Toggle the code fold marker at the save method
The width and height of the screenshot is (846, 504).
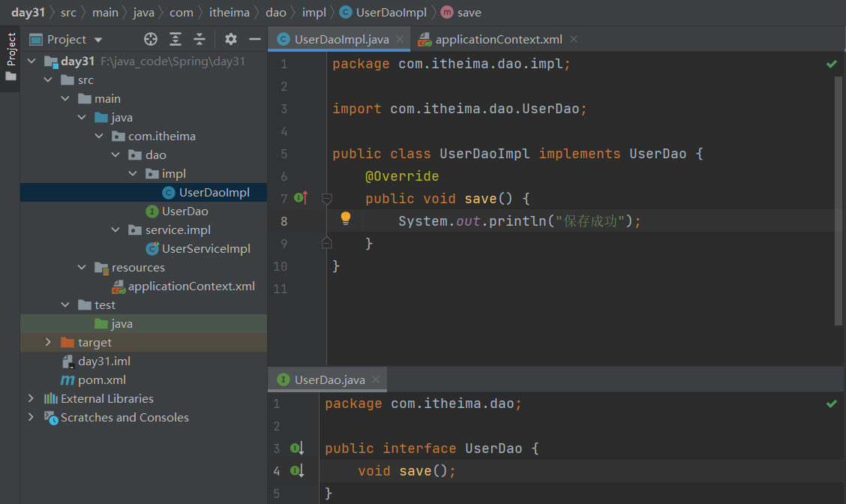(x=327, y=199)
